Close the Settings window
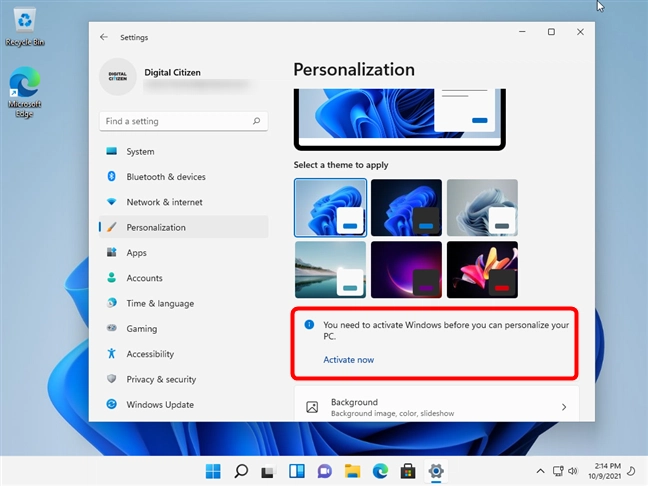648x486 pixels. [x=580, y=32]
